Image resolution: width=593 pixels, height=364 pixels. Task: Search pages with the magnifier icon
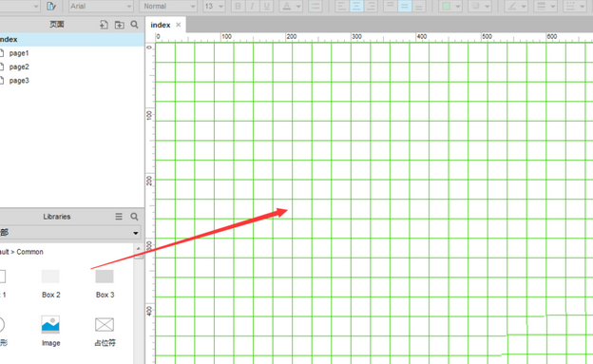(134, 25)
